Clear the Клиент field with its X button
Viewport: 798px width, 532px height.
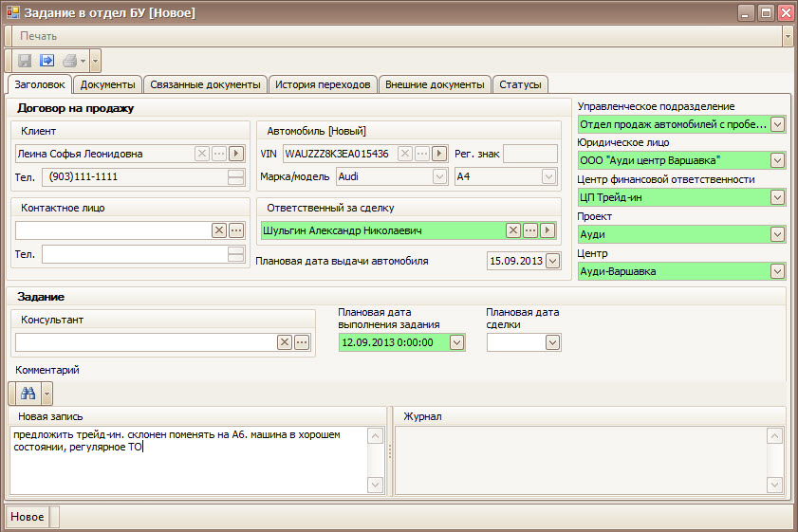(x=203, y=154)
